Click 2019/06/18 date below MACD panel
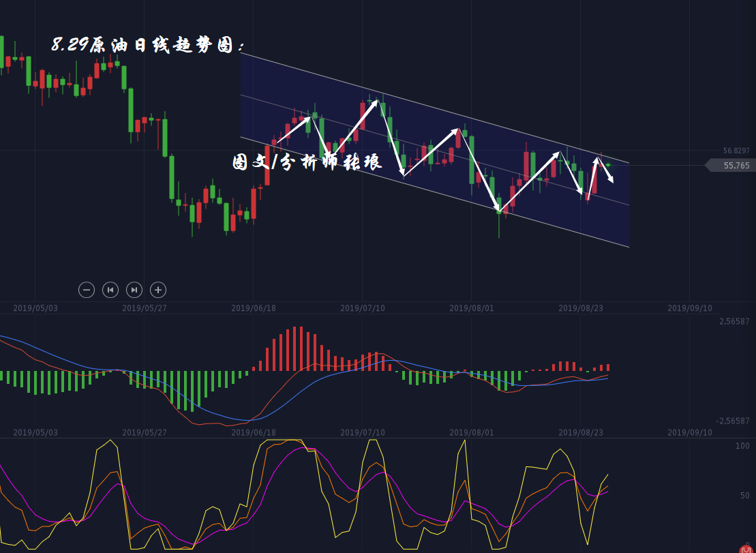The height and width of the screenshot is (553, 756). click(254, 432)
